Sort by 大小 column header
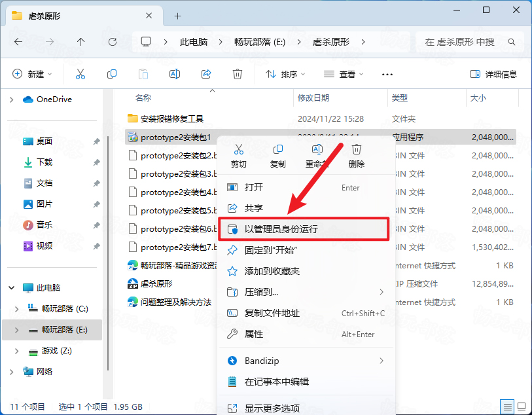This screenshot has width=532, height=415. (x=478, y=98)
